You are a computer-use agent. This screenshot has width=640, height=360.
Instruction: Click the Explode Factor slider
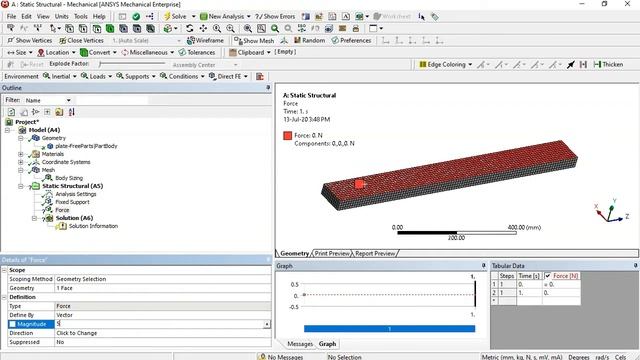132,64
